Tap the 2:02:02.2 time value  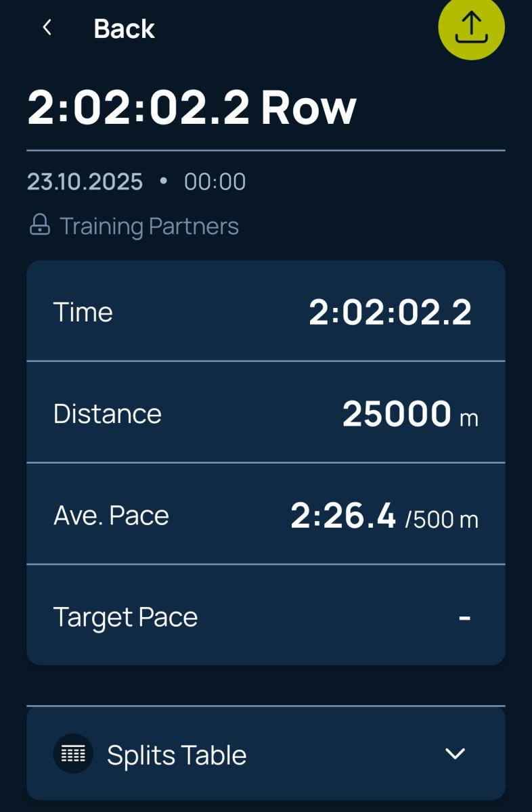tap(390, 312)
